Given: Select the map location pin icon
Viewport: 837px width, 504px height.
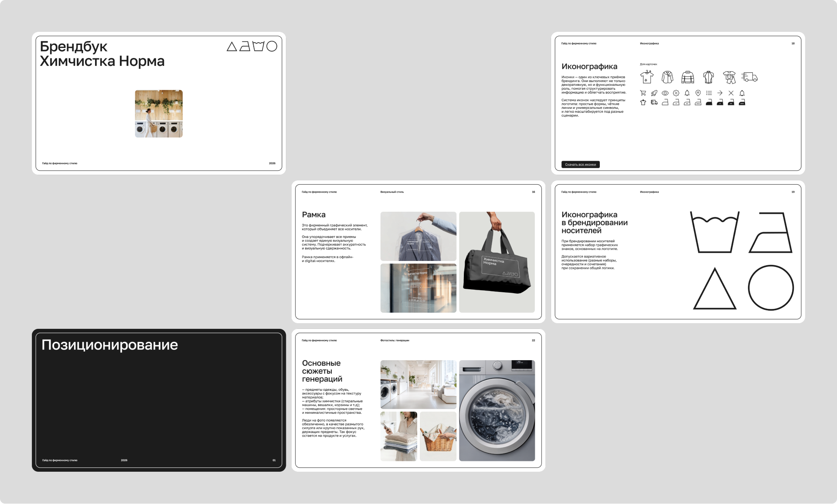Looking at the screenshot, I should [x=698, y=93].
